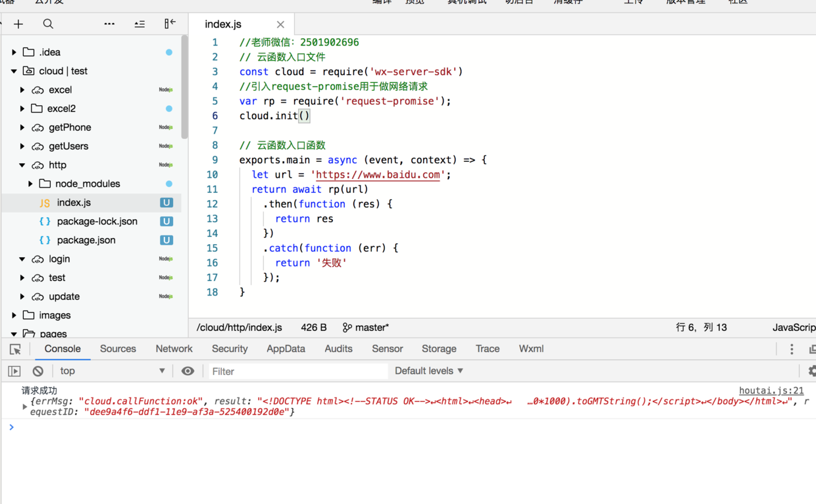This screenshot has width=816, height=504.
Task: Switch to the AppData tab
Action: click(286, 349)
